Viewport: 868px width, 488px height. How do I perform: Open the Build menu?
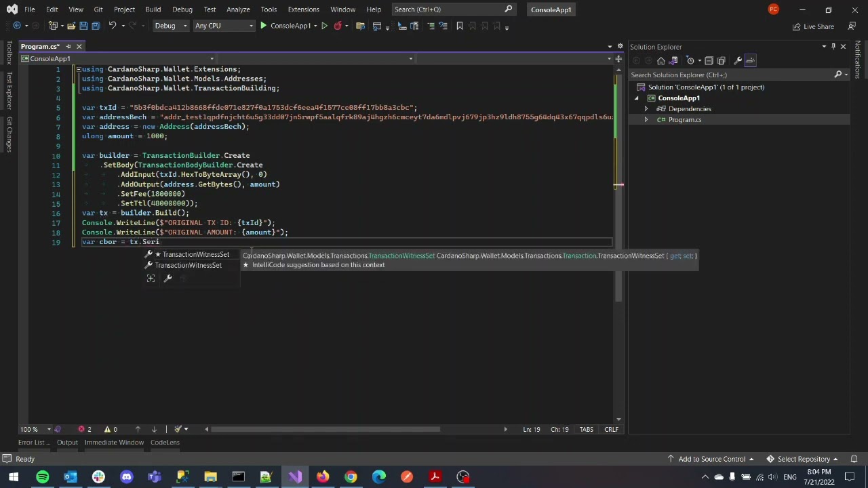click(153, 9)
